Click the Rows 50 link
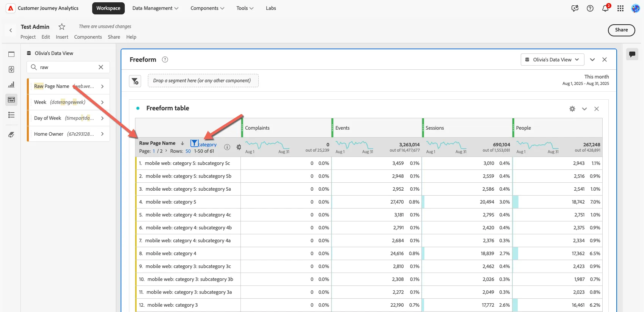644x312 pixels. pos(188,151)
